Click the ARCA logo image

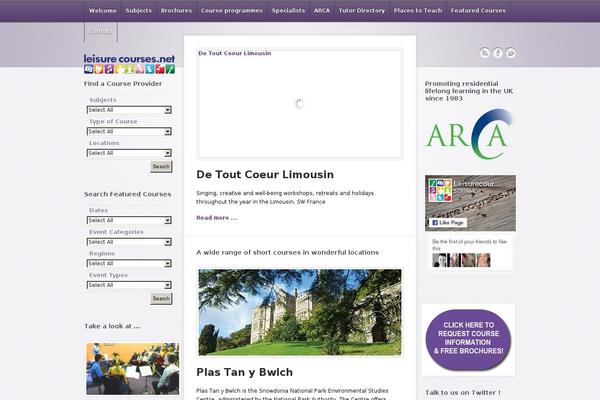pyautogui.click(x=469, y=134)
